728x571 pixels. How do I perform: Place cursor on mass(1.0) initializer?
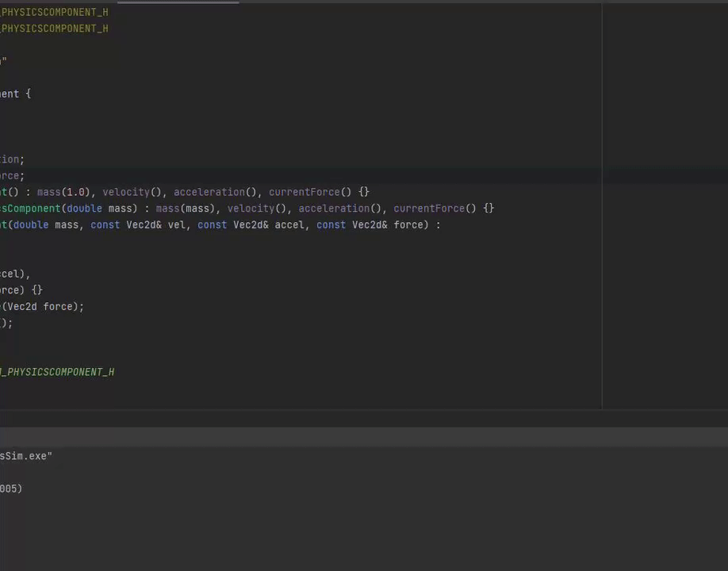(63, 192)
